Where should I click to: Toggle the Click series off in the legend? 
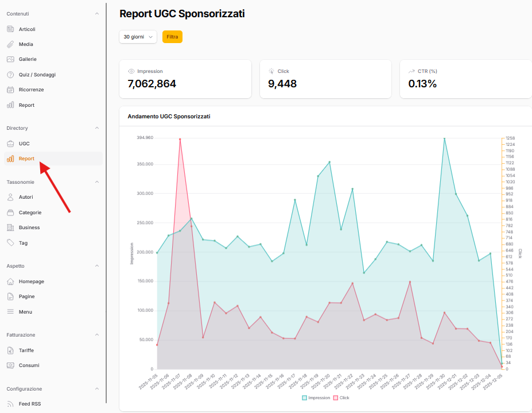click(343, 397)
